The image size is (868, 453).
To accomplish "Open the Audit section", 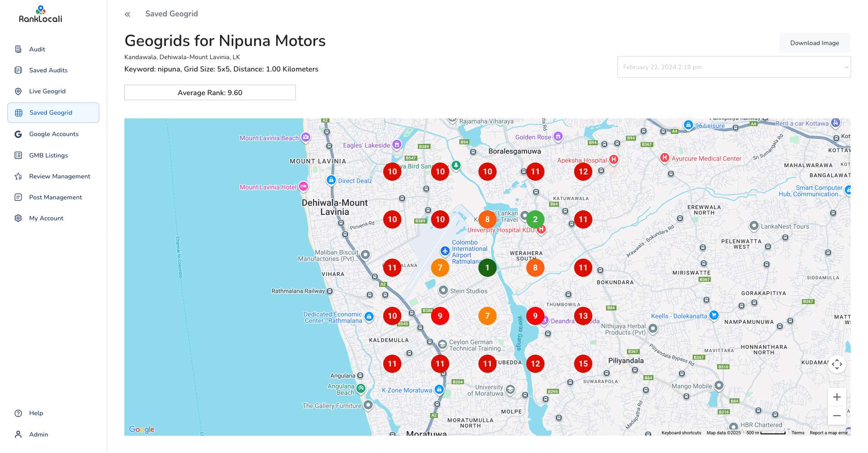I will (37, 49).
